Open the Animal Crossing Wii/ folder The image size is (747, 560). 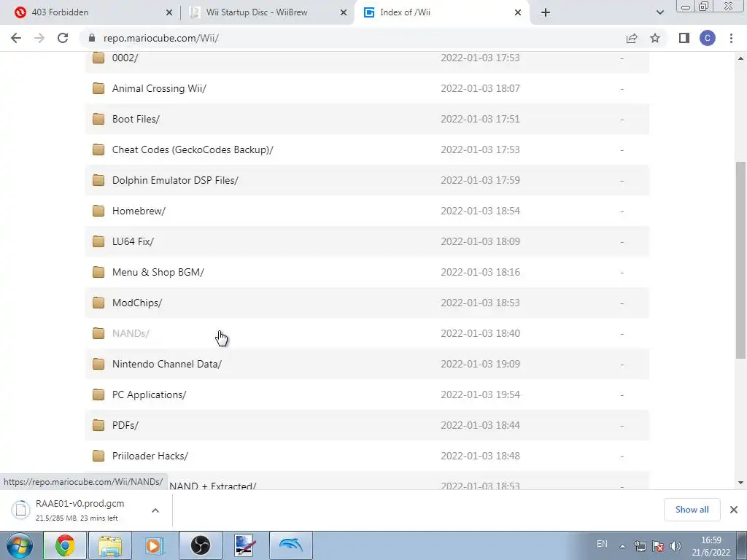159,88
